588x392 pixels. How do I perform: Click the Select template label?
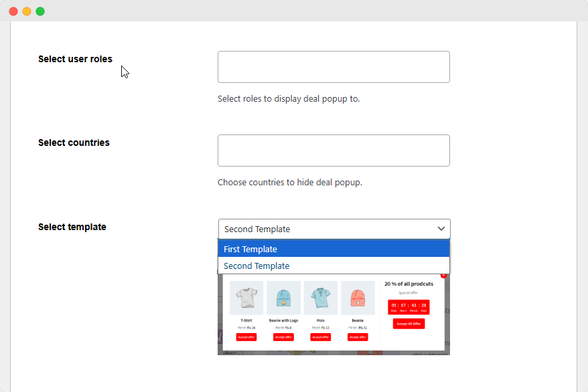tap(72, 227)
